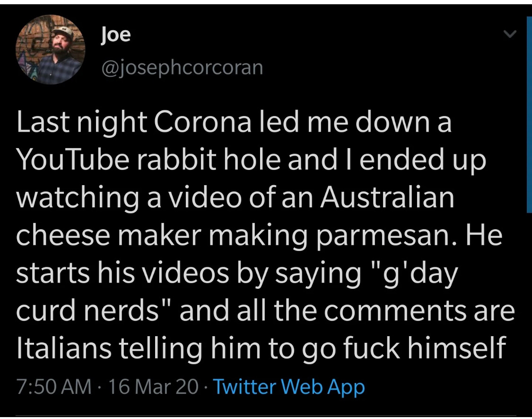Click the 16 Mar 20 date
This screenshot has height=419, width=532.
153,387
